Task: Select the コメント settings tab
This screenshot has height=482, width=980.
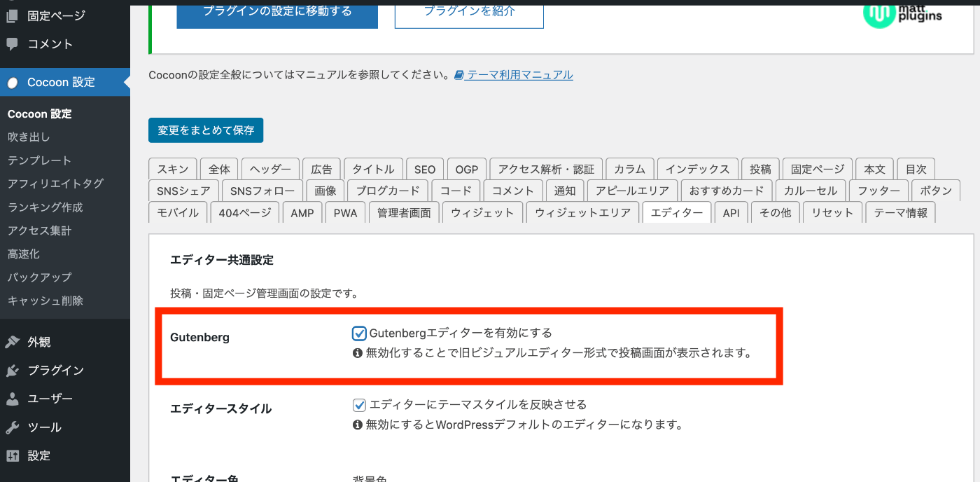Action: click(513, 191)
